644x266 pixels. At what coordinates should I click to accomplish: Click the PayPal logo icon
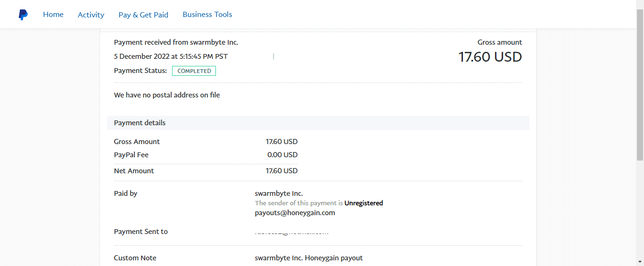point(23,15)
